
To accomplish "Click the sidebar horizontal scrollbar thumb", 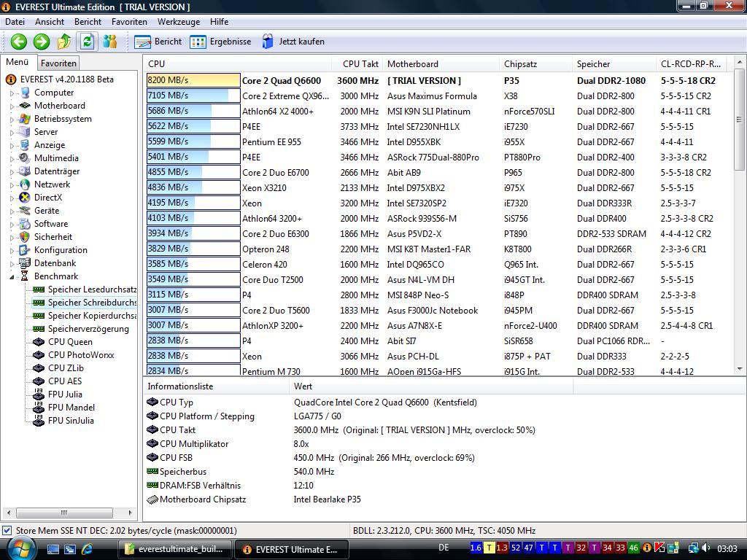I will [64, 513].
